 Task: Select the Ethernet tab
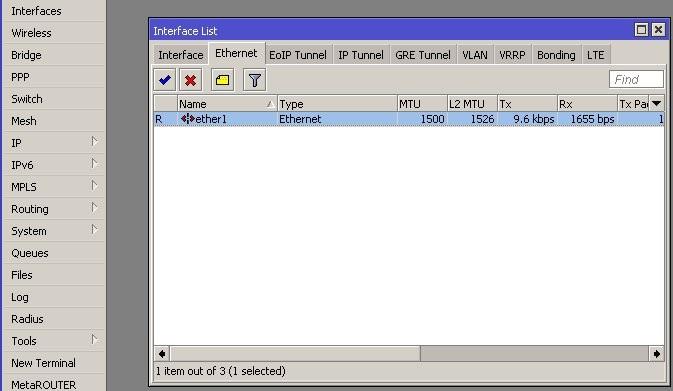(236, 53)
